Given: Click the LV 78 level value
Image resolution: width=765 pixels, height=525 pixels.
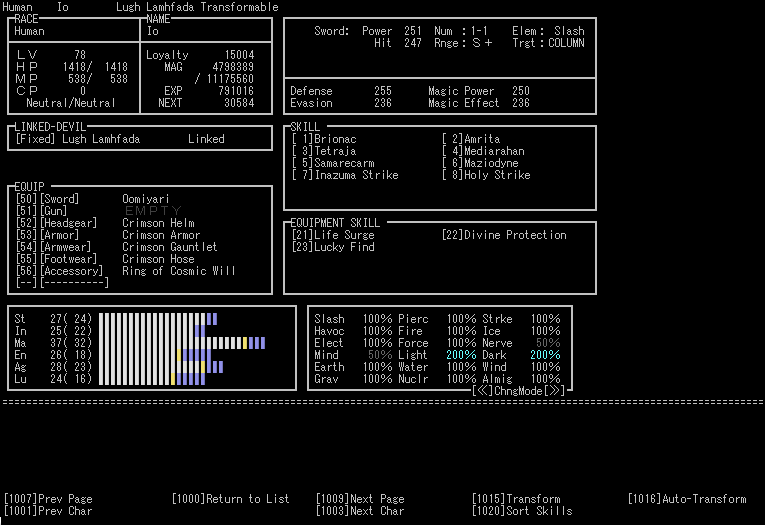Looking at the screenshot, I should (x=80, y=55).
